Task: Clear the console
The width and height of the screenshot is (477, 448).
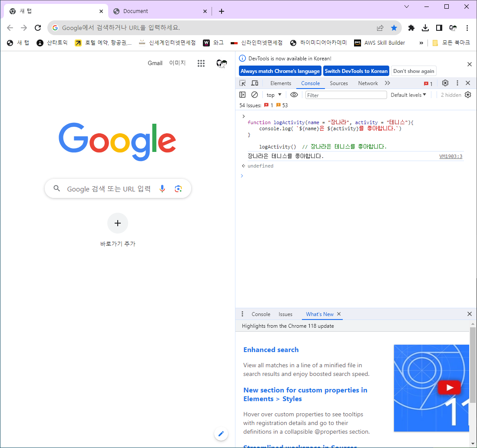Action: 255,95
